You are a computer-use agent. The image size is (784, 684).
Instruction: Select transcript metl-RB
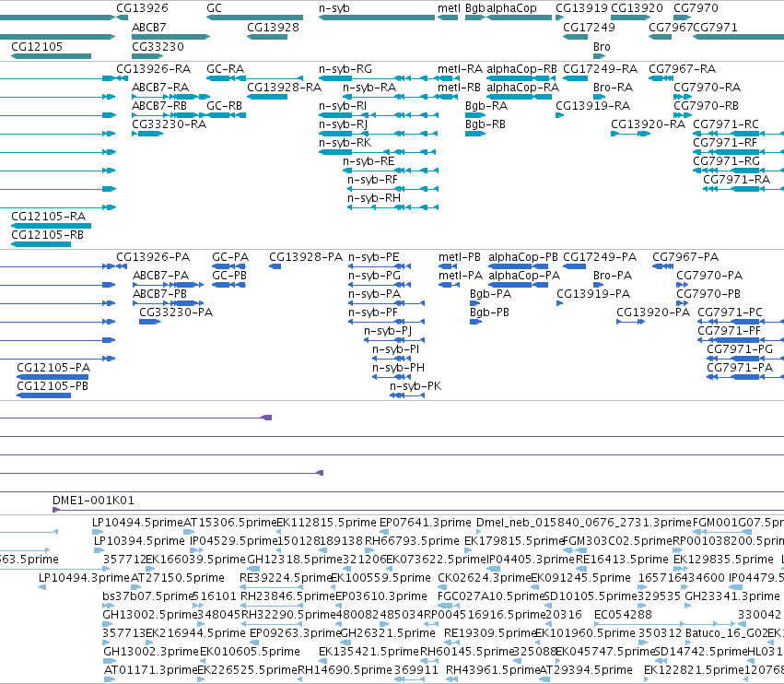coord(448,97)
